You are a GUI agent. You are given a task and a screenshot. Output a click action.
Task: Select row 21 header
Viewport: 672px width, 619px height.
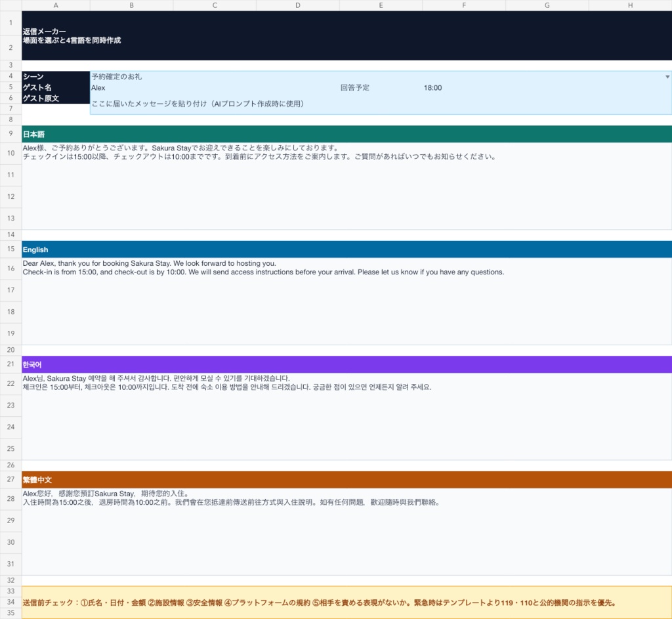(x=10, y=364)
